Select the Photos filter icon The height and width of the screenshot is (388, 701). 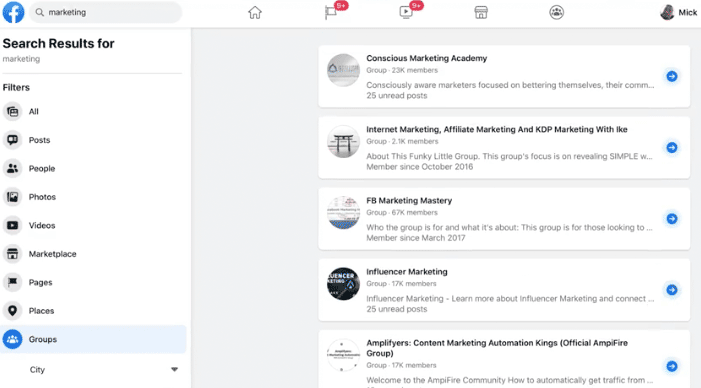[13, 197]
